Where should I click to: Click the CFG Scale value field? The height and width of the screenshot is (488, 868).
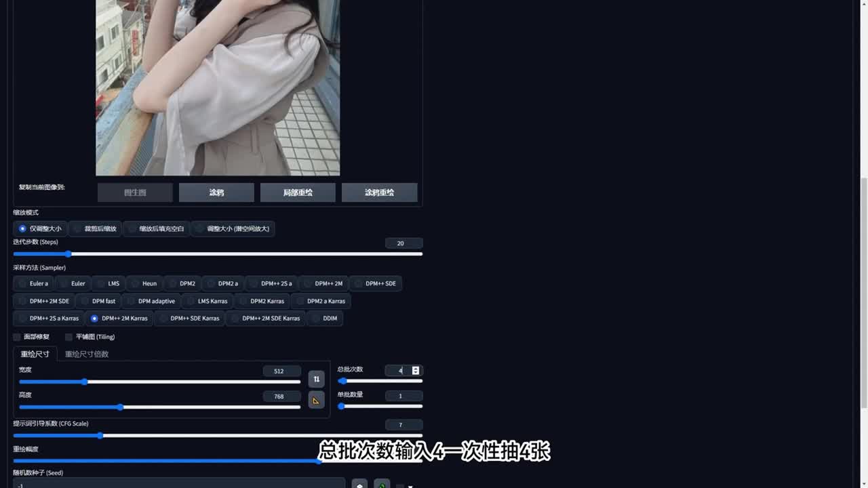pos(403,425)
